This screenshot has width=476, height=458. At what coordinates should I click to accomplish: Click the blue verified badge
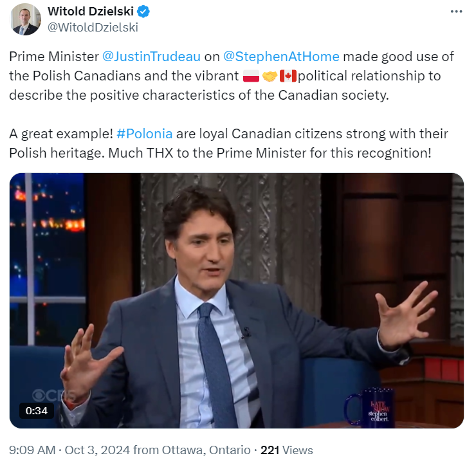143,12
